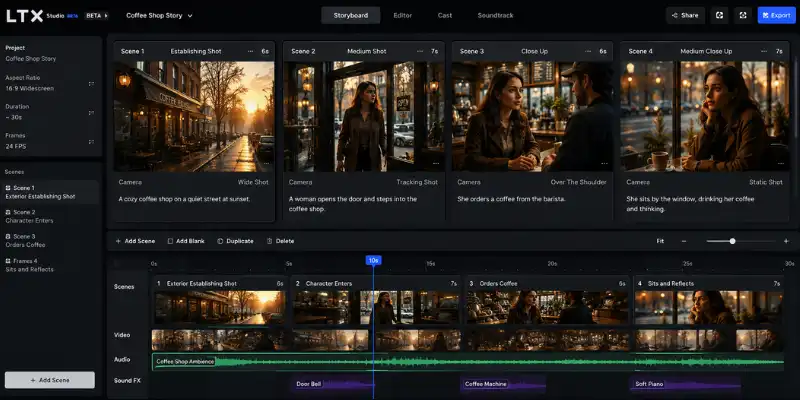The image size is (800, 400).
Task: Edit the Duration setting icon
Action: (x=91, y=112)
